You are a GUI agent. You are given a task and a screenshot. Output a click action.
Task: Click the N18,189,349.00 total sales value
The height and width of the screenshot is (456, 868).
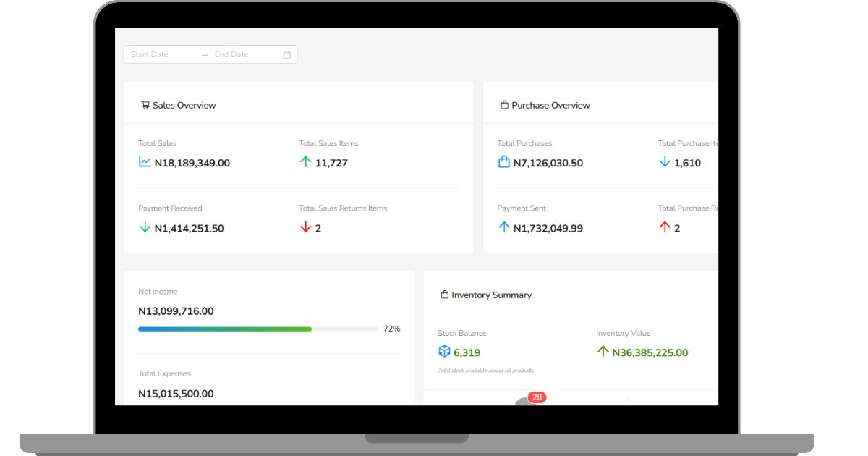point(192,163)
